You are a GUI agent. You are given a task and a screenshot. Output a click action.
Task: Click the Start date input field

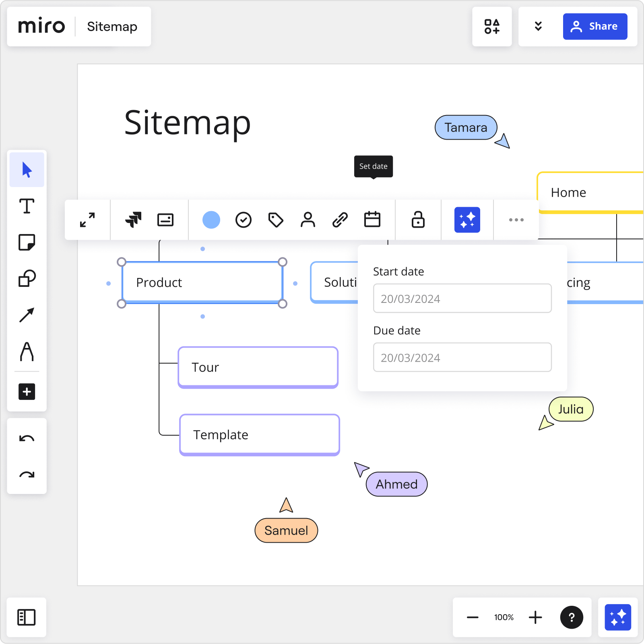click(462, 298)
